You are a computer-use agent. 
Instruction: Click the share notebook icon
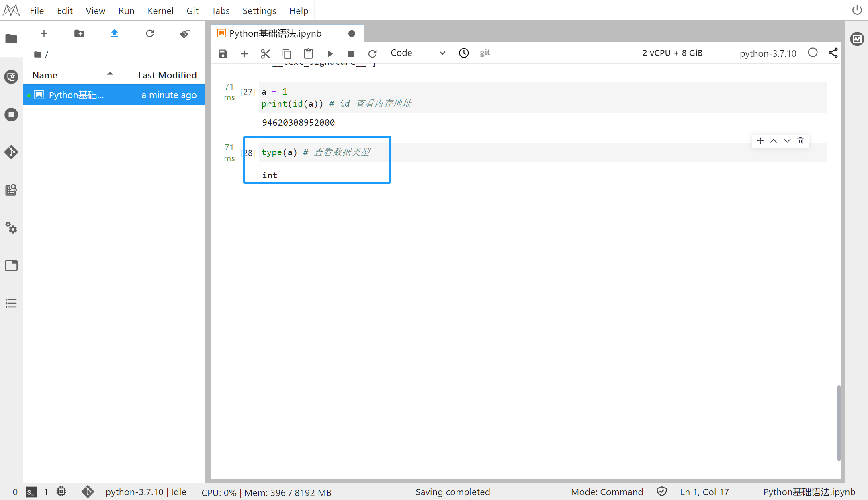click(x=833, y=53)
